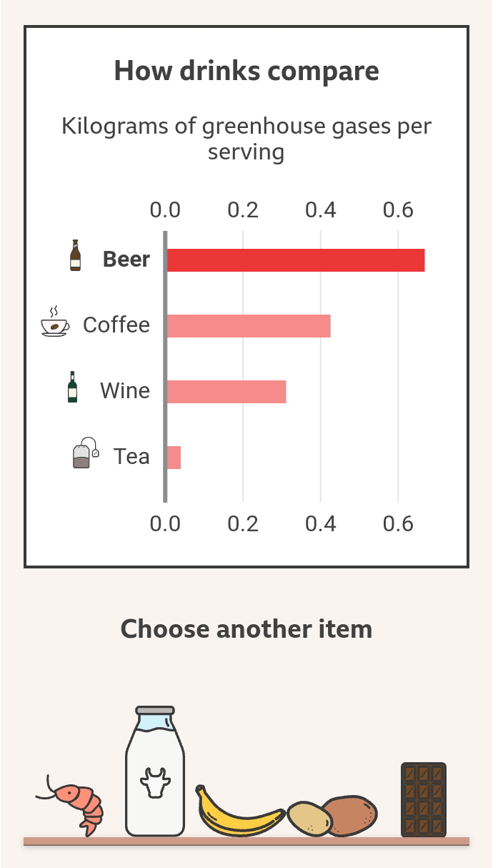Click the bold Beer label

(126, 259)
